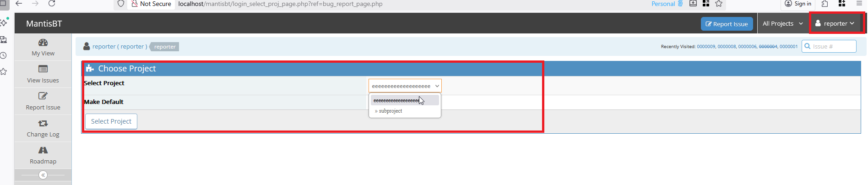Image resolution: width=868 pixels, height=185 pixels.
Task: Click the My View dashboard icon
Action: coord(43,43)
